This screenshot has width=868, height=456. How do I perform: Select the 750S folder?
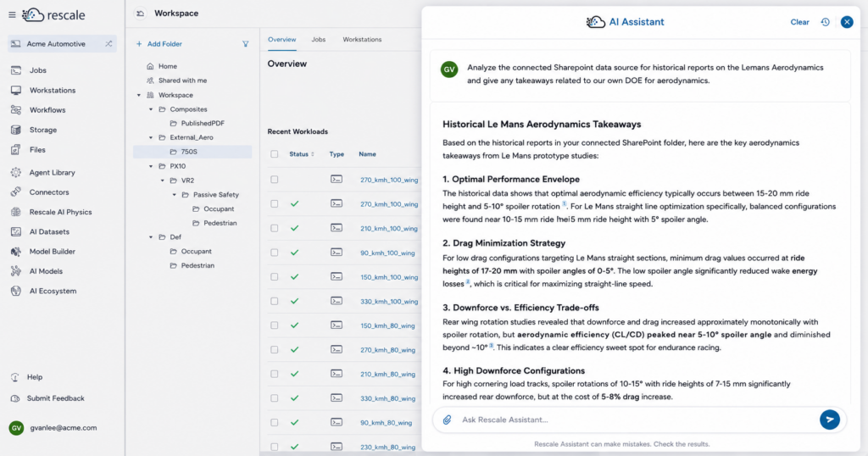click(x=192, y=152)
